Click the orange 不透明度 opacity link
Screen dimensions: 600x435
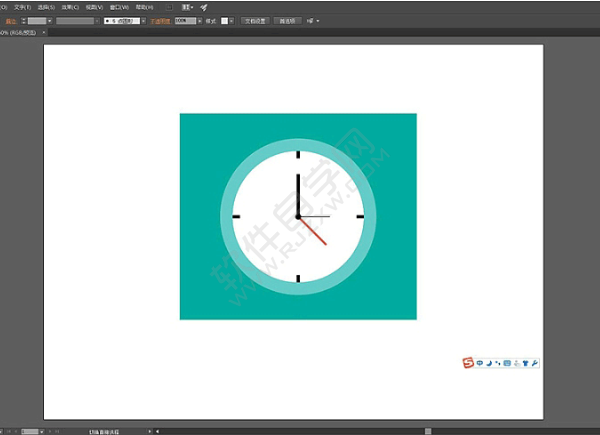point(160,21)
